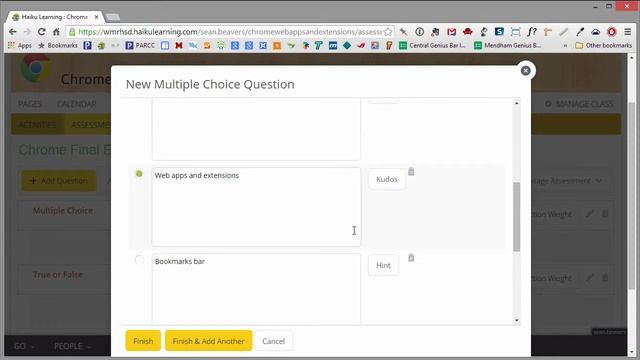640x360 pixels.
Task: Click Add Question on background page
Action: coord(59,180)
